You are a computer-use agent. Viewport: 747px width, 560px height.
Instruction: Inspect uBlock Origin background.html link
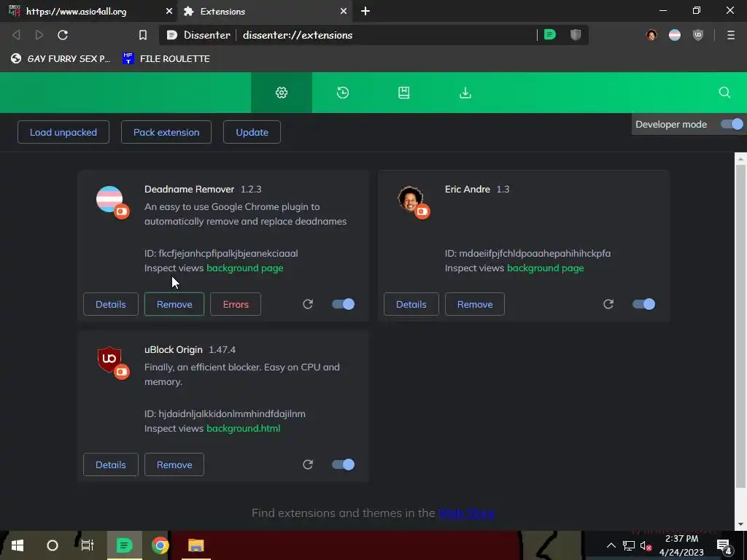click(244, 429)
